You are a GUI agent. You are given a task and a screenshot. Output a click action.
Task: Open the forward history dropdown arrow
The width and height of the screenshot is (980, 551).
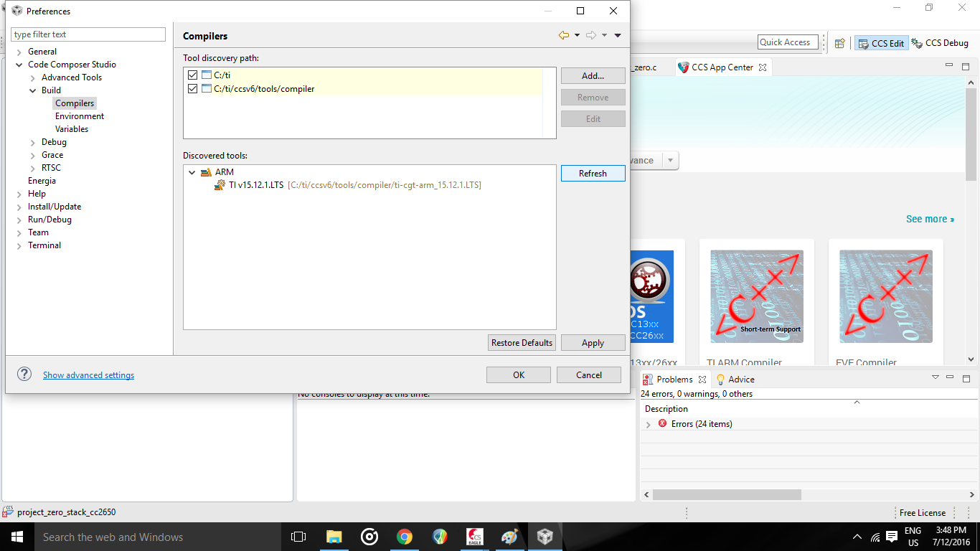pos(604,35)
